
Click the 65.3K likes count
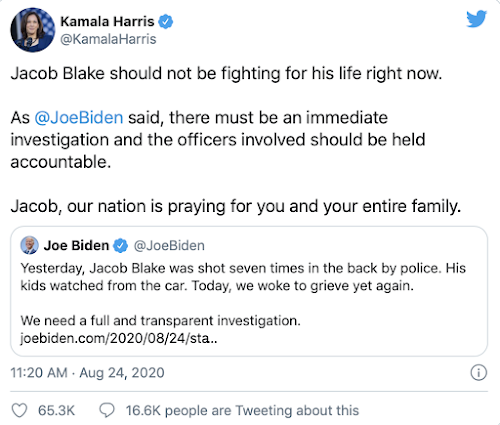pyautogui.click(x=56, y=410)
